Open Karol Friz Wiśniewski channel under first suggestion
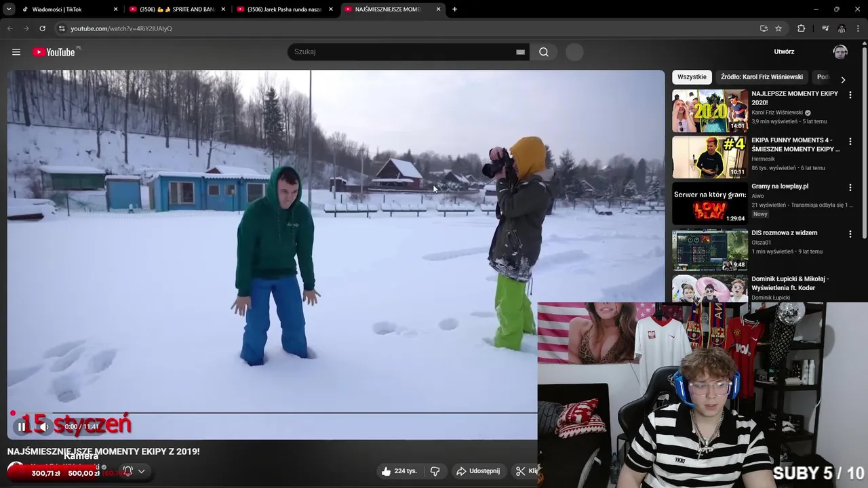The width and height of the screenshot is (868, 488). click(777, 113)
